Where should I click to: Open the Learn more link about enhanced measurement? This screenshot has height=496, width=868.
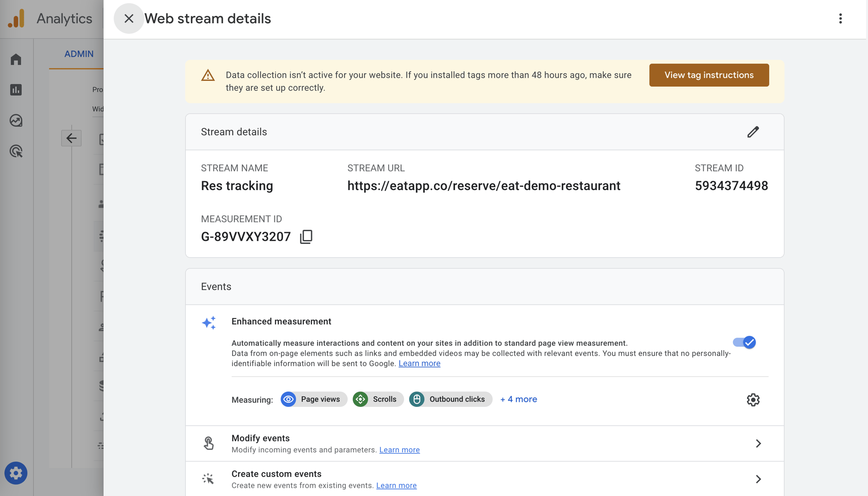tap(419, 363)
